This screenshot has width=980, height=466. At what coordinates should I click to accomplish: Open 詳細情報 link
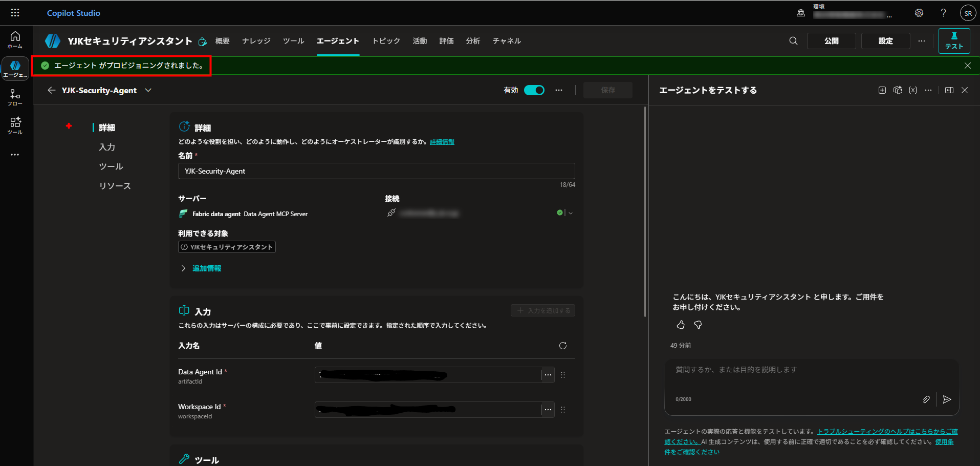point(442,142)
